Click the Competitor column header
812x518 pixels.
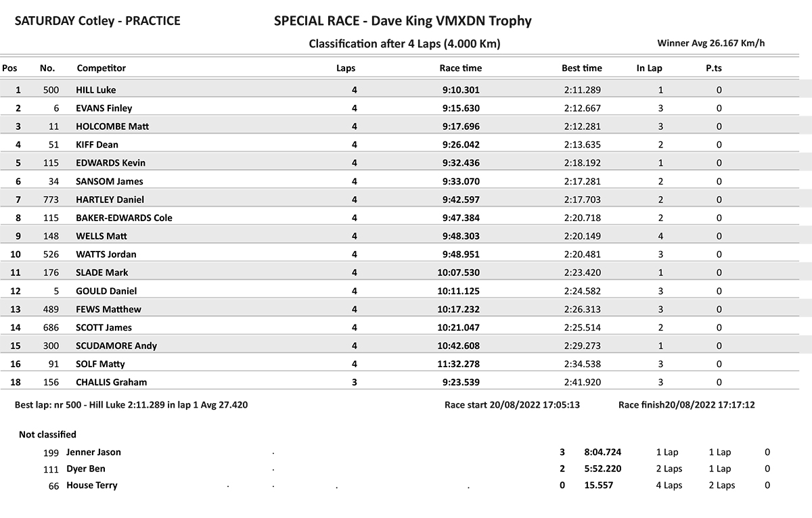click(x=101, y=68)
